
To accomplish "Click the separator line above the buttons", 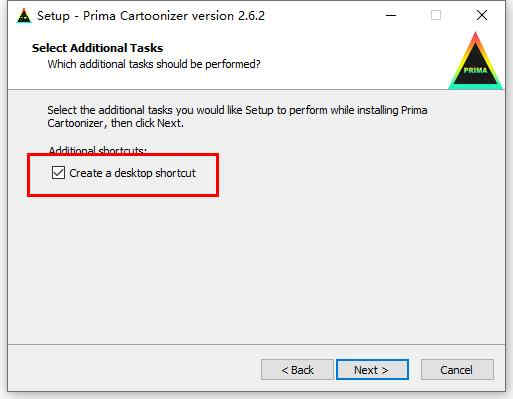I will (x=256, y=344).
